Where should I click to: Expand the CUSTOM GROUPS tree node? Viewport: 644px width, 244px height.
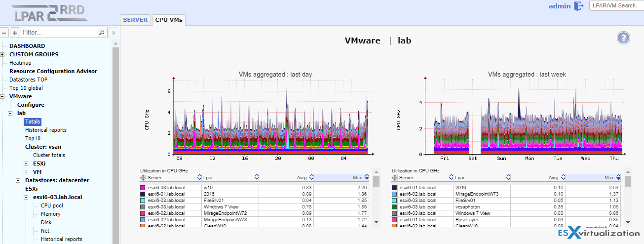[2, 54]
